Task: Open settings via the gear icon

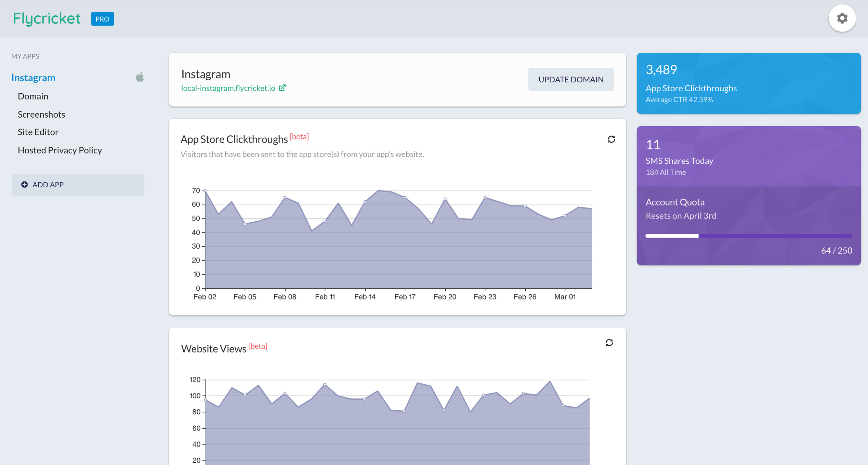Action: [842, 18]
